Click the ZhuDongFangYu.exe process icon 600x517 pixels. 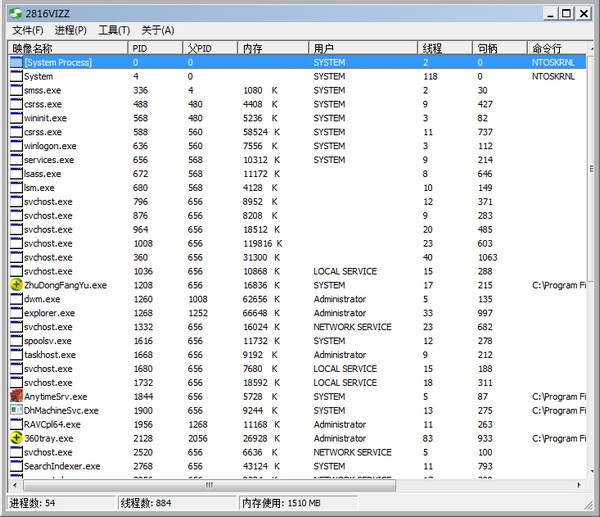point(16,285)
